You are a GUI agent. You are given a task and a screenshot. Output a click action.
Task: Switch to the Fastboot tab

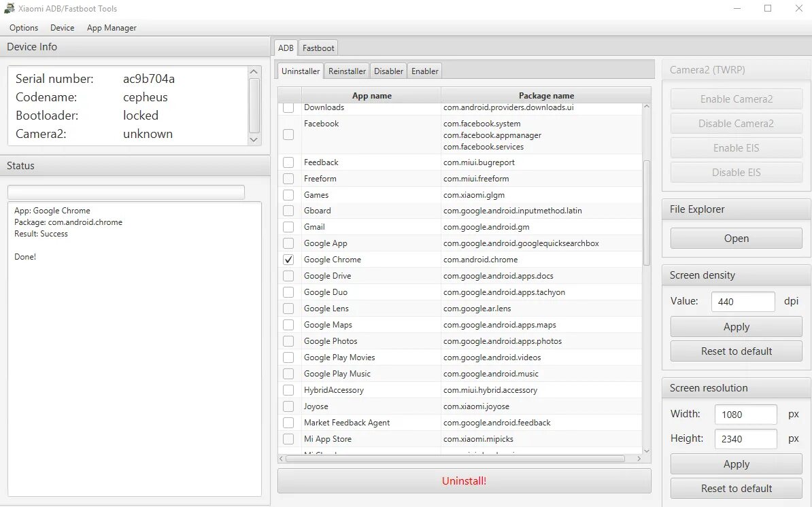click(x=318, y=48)
